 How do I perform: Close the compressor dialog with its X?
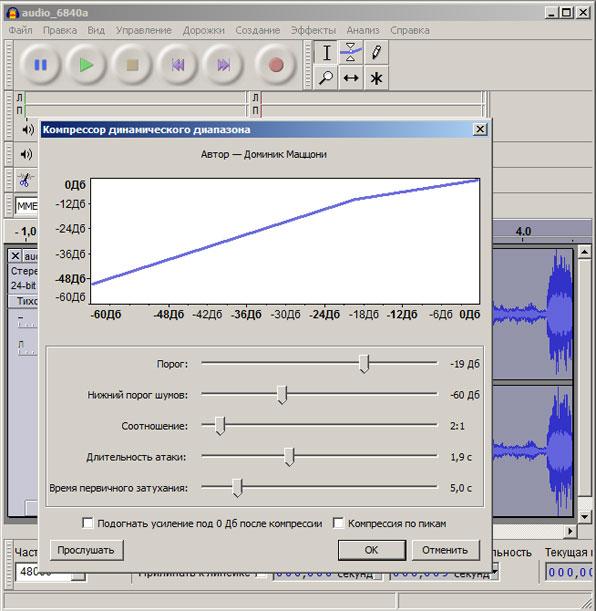480,129
